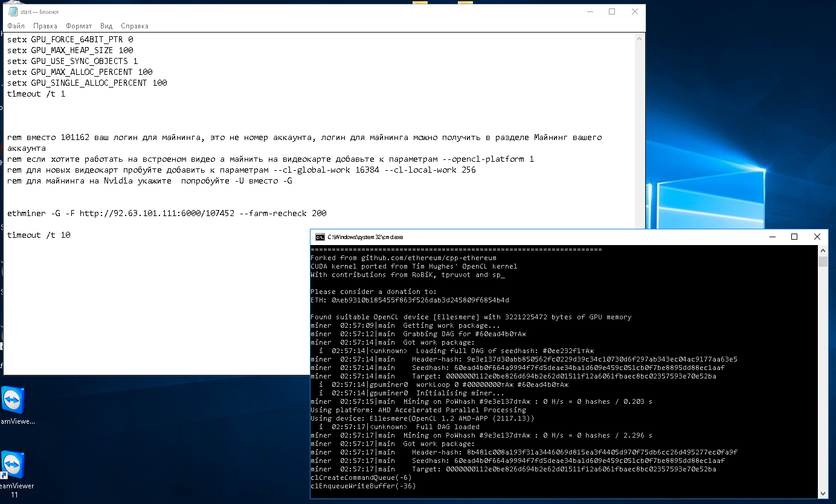
Task: Open the Правка menu
Action: (x=45, y=26)
